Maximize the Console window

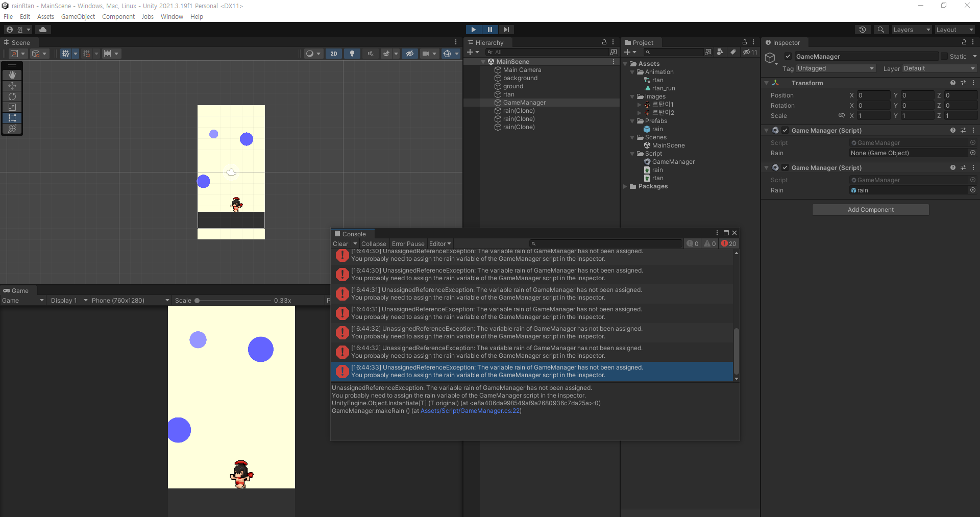(726, 233)
